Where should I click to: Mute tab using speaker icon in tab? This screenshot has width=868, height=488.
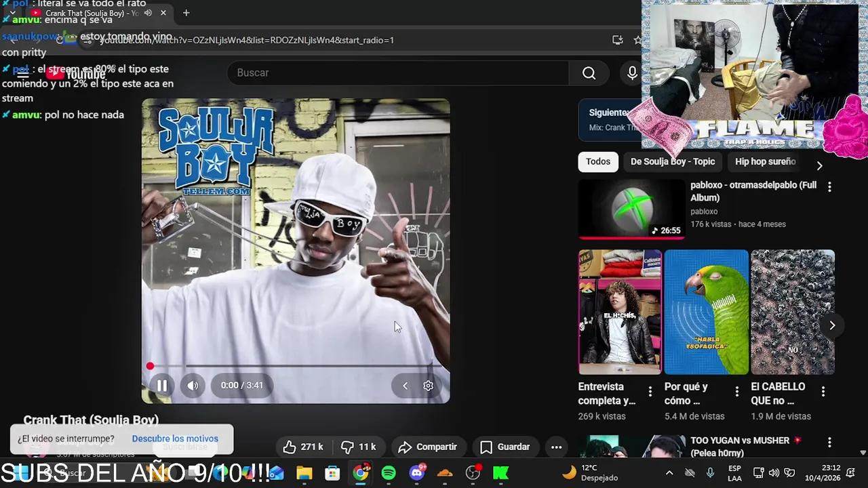148,13
